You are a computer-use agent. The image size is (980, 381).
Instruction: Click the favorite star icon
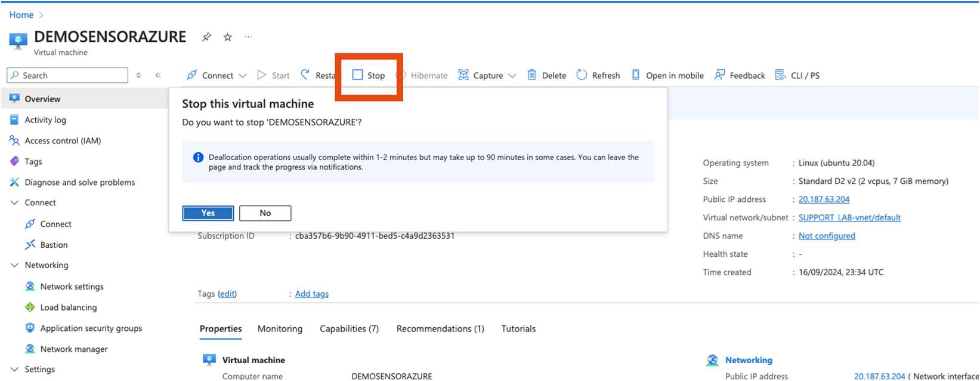click(227, 37)
